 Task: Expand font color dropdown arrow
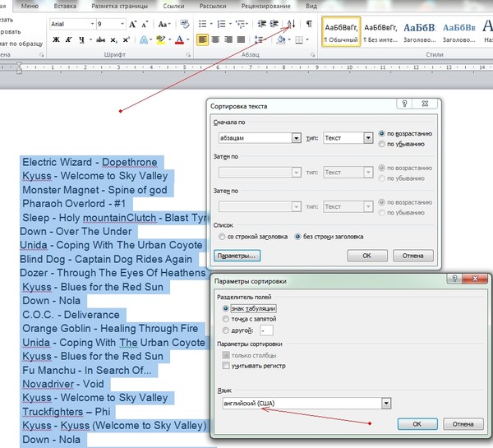(x=188, y=39)
